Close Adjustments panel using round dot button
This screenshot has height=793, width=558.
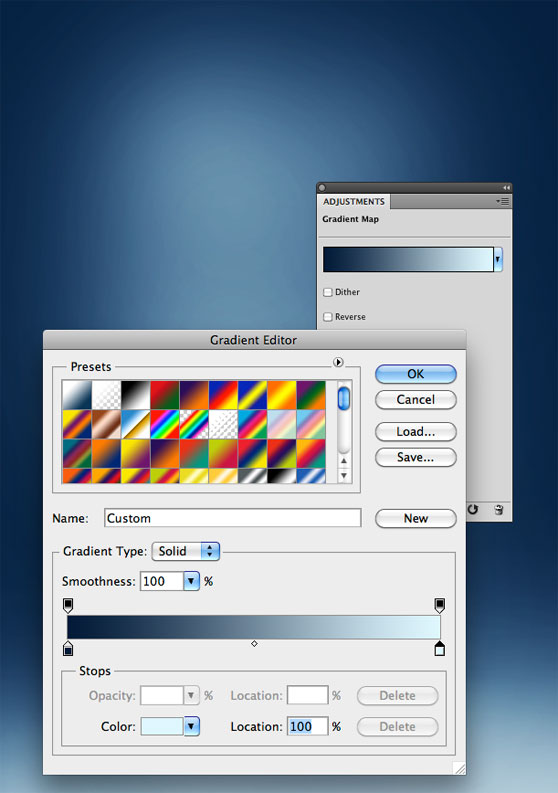tap(322, 188)
